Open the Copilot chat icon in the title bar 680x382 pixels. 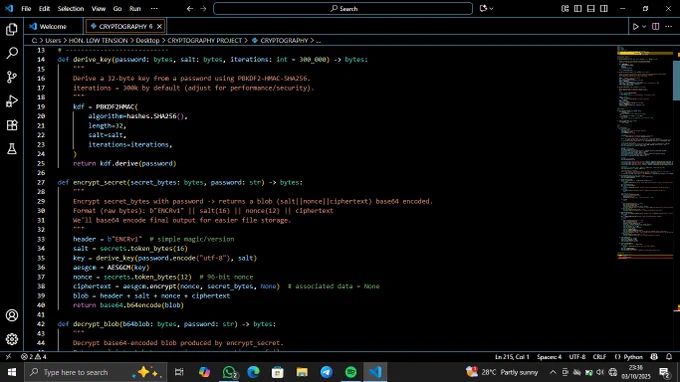[x=483, y=8]
